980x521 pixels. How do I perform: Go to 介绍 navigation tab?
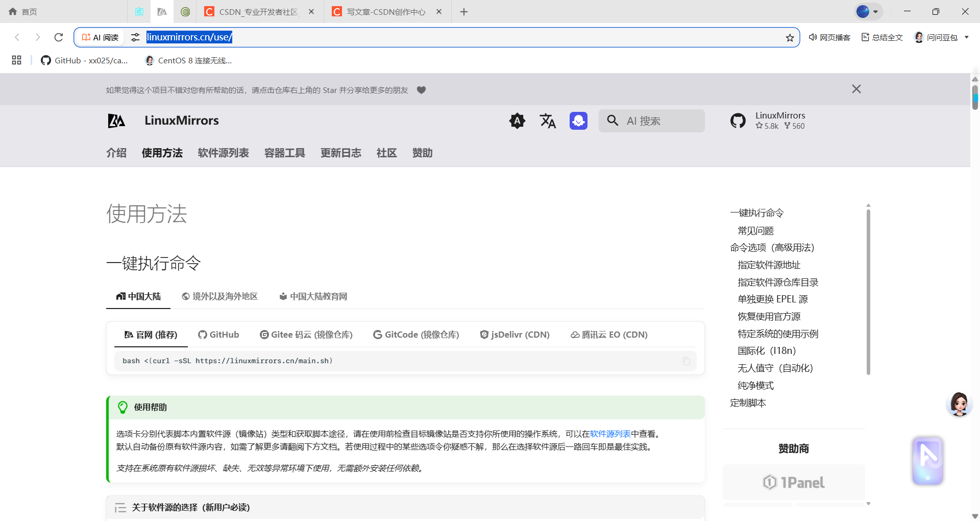pyautogui.click(x=116, y=153)
